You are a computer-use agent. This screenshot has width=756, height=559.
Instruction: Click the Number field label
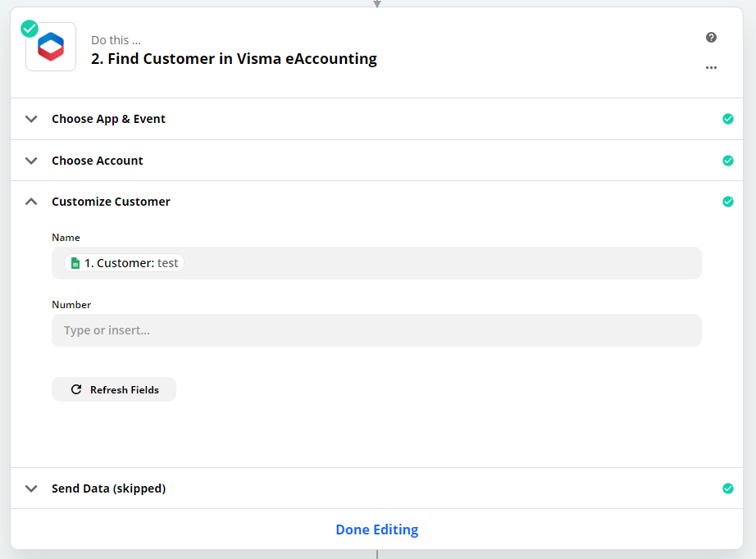[x=71, y=305]
